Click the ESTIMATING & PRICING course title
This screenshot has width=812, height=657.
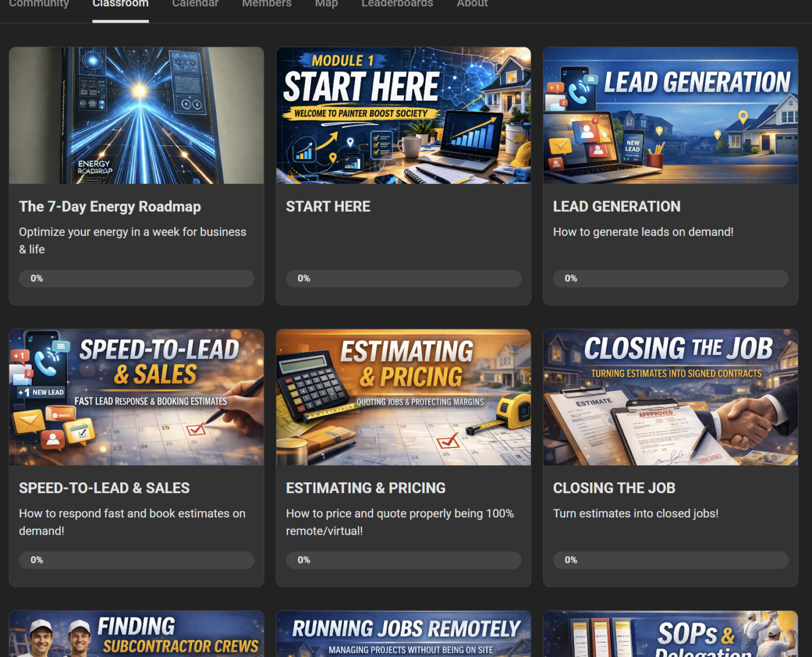(365, 488)
